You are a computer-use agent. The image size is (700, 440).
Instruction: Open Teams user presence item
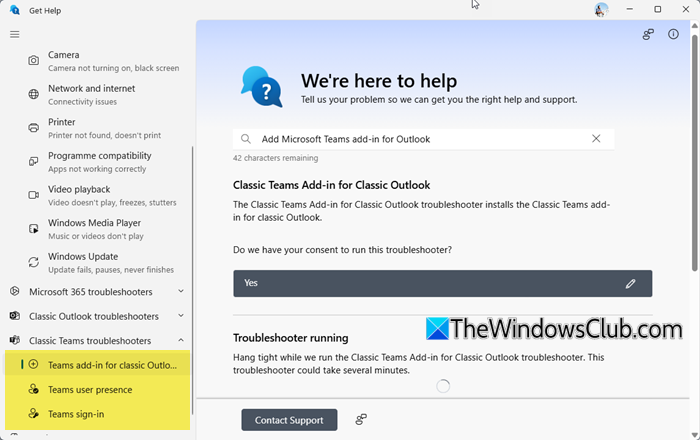click(x=98, y=389)
